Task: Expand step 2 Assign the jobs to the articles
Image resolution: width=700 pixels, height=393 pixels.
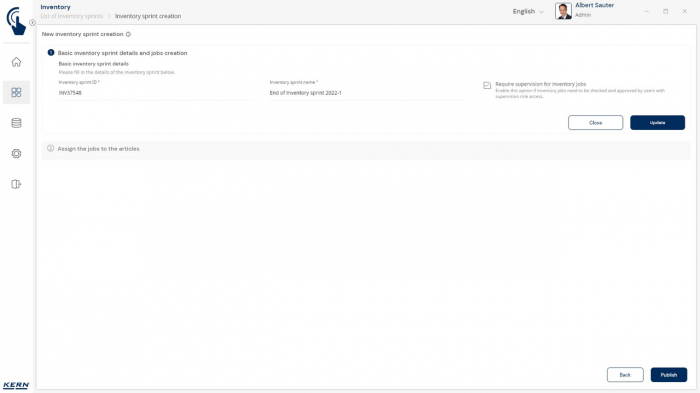Action: (366, 149)
